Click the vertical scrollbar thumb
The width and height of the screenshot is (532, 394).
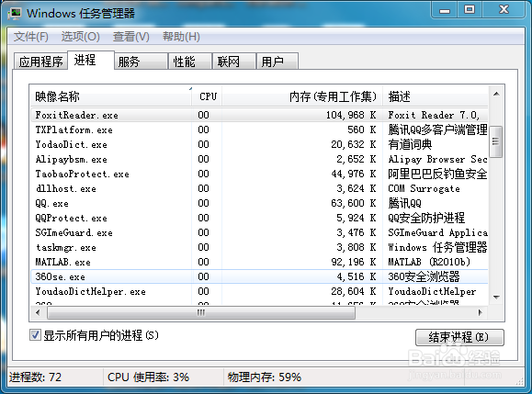click(496, 141)
